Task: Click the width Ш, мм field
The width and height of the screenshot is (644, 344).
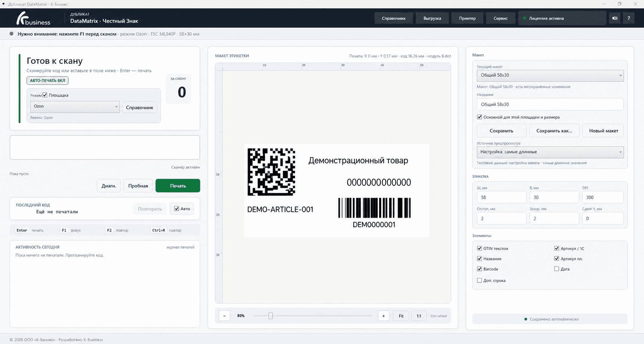Action: 501,197
